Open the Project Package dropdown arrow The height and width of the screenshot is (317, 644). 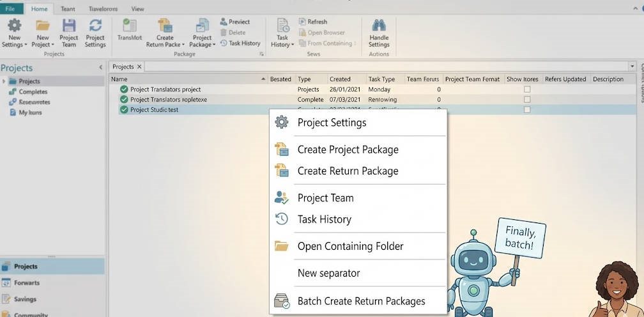pyautogui.click(x=214, y=45)
